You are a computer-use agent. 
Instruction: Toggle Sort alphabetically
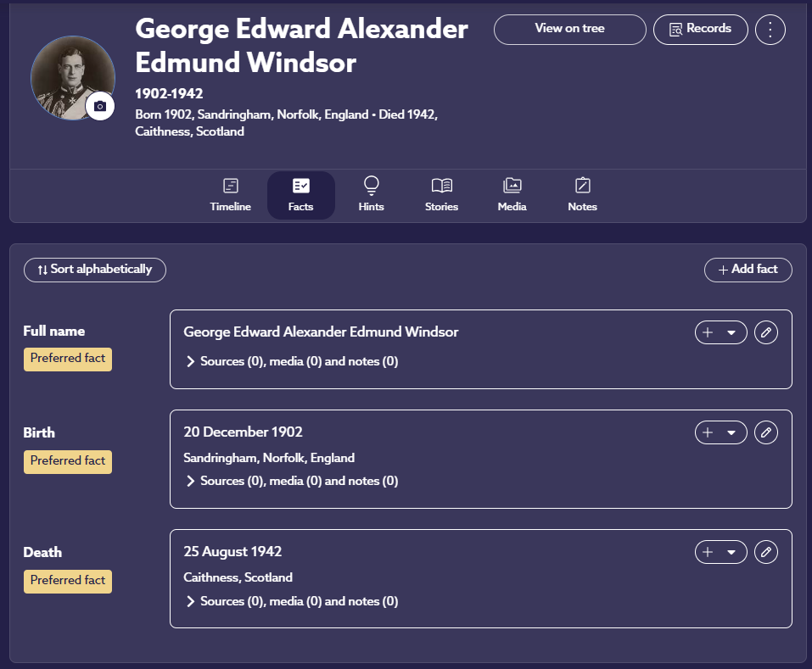pyautogui.click(x=94, y=270)
